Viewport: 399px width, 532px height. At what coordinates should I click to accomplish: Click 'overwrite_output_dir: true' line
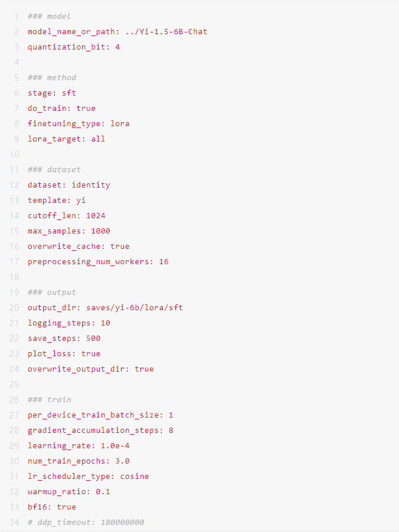pyautogui.click(x=91, y=369)
